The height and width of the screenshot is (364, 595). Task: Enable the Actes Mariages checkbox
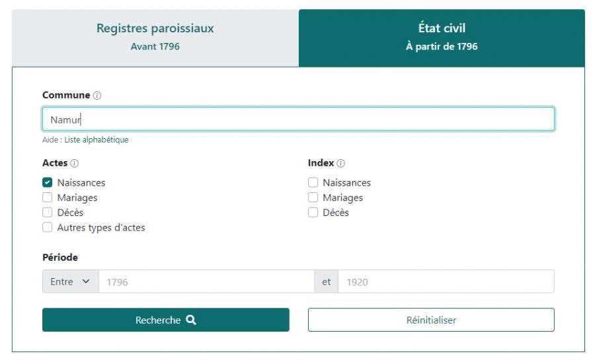click(x=48, y=197)
